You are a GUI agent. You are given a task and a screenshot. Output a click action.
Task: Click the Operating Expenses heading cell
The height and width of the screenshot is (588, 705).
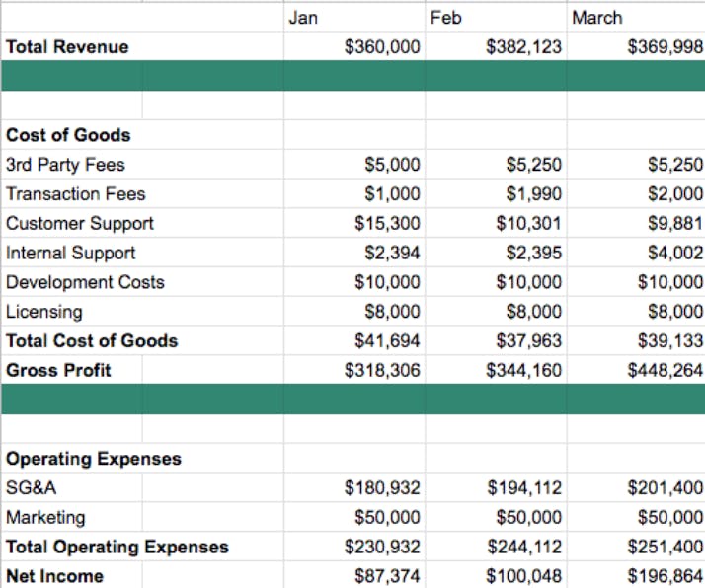click(94, 459)
